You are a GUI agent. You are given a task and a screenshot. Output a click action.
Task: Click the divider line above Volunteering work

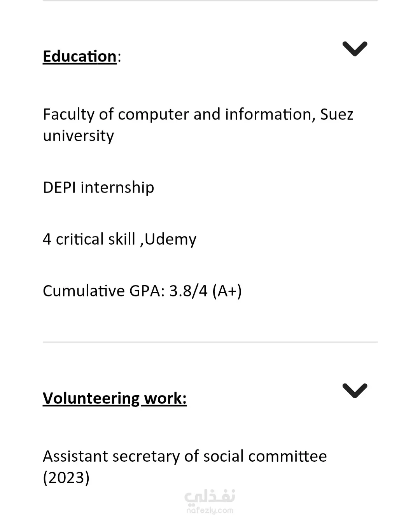(210, 342)
